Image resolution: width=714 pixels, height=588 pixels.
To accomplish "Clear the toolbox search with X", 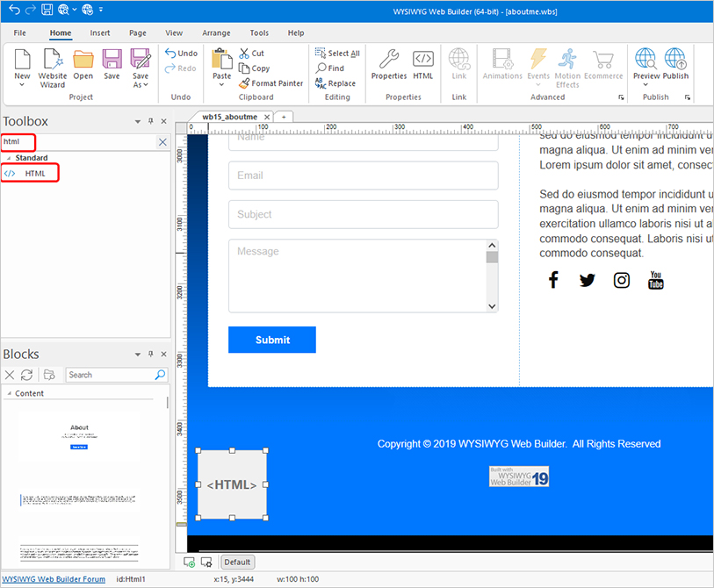I will click(162, 142).
